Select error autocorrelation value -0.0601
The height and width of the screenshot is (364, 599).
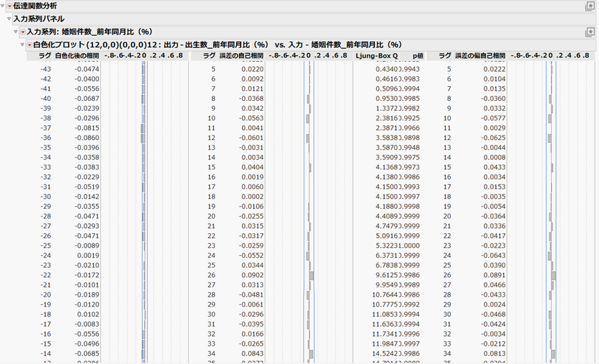click(251, 137)
